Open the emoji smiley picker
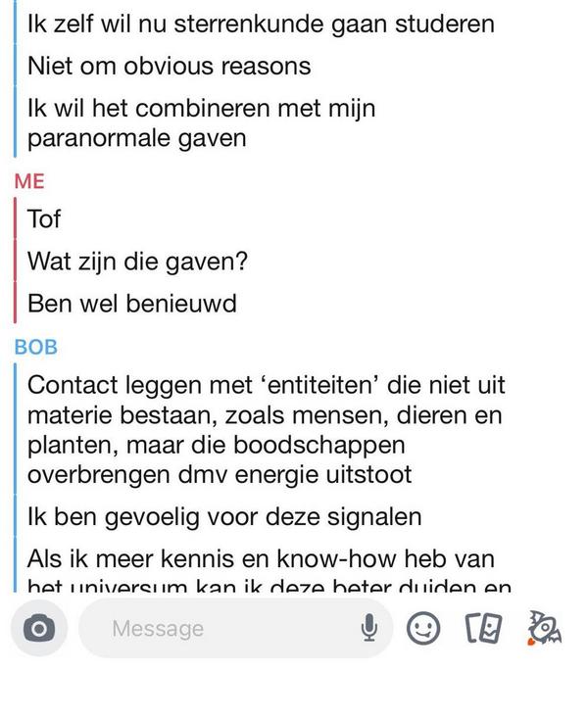Screen dimensions: 588x719 (423, 628)
